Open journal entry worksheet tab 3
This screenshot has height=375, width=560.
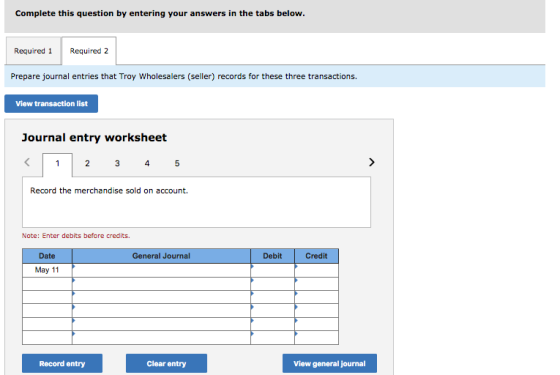coord(117,164)
